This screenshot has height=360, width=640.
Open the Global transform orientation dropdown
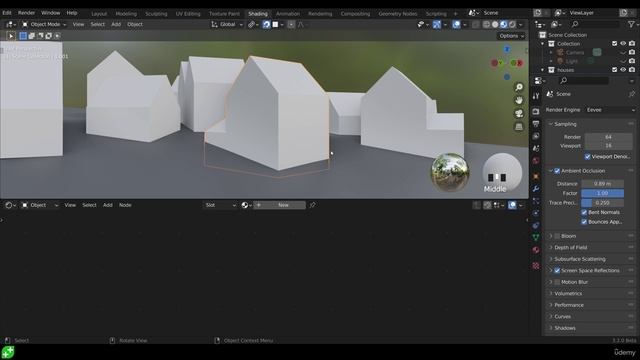click(227, 24)
